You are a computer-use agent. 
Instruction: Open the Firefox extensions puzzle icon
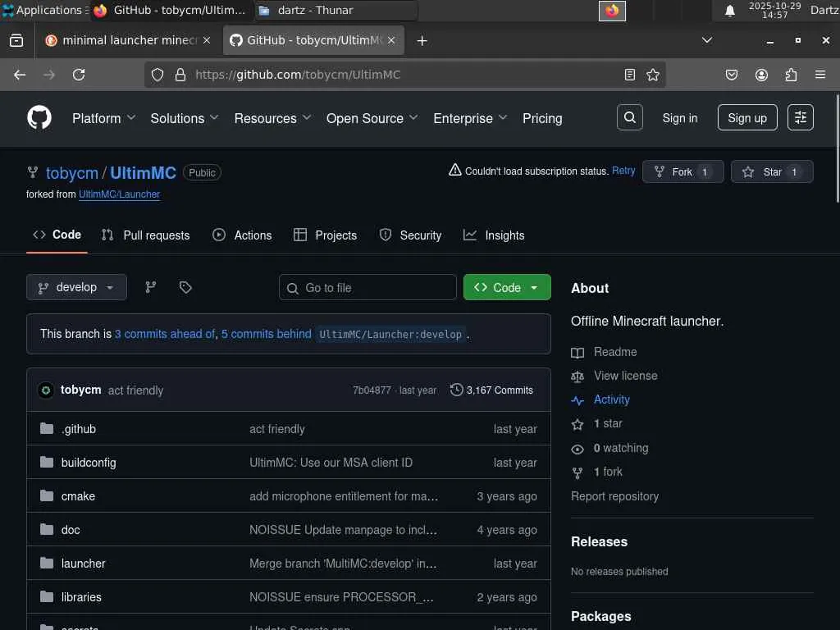point(791,75)
